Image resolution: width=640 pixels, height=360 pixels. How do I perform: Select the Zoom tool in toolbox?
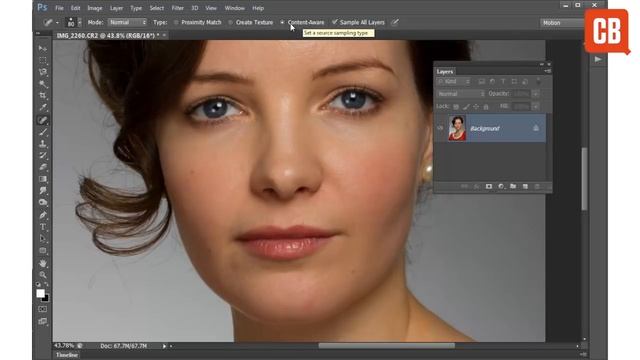[42, 275]
